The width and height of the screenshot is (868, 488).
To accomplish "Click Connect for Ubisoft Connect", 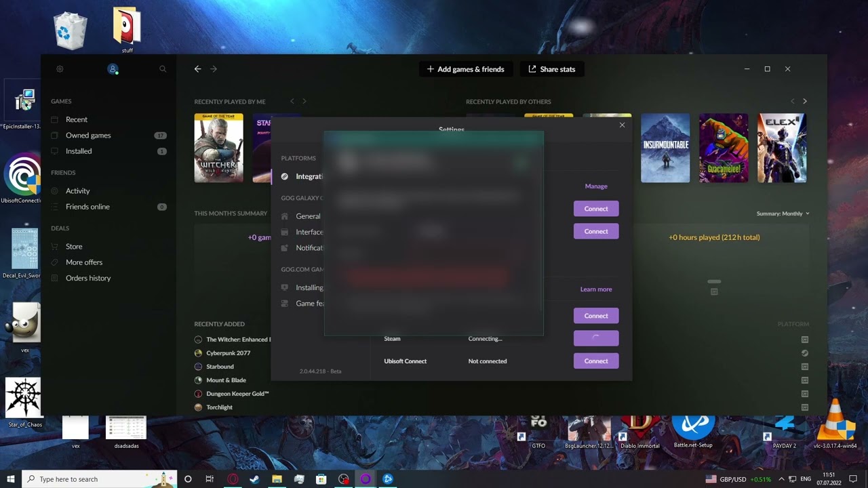I will coord(596,361).
